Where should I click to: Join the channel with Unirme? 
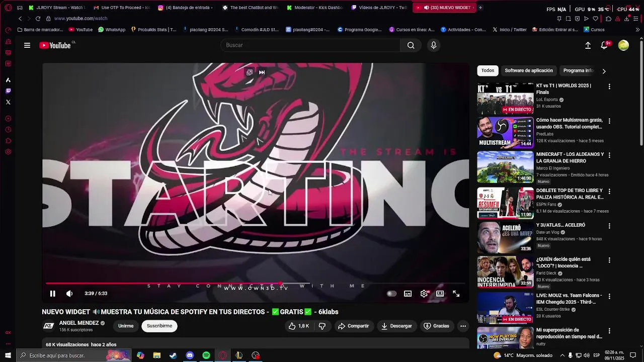pos(126,326)
